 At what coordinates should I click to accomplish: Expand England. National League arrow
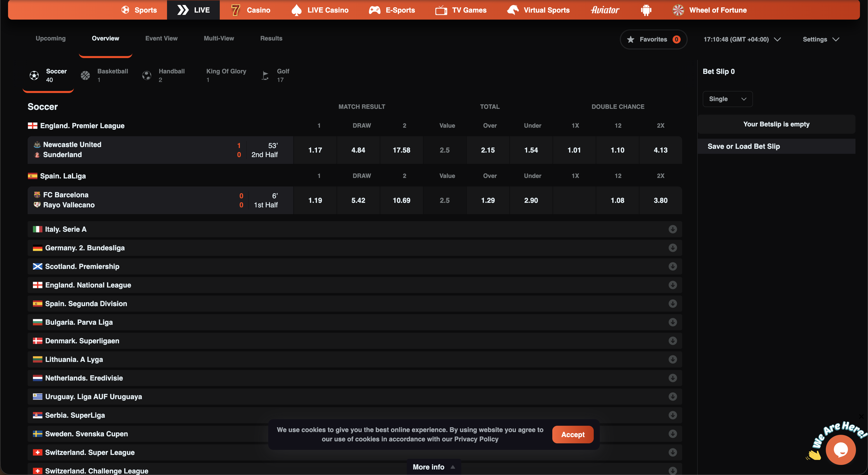(x=673, y=285)
